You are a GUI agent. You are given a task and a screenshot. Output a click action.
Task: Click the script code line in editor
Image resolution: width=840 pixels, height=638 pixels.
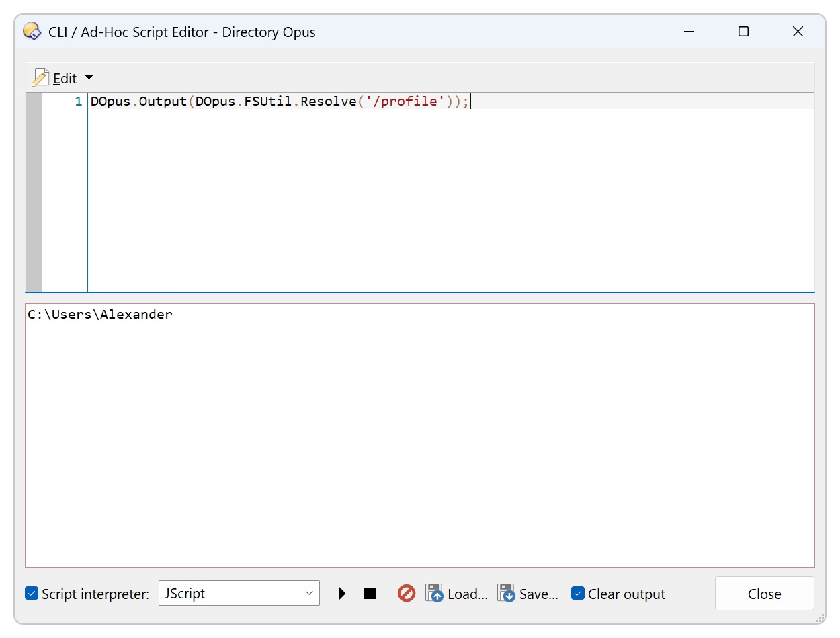280,102
